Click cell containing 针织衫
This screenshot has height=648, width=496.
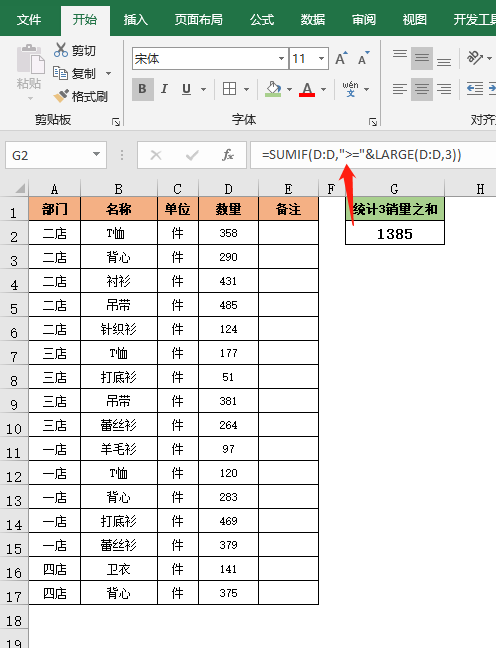pos(119,329)
